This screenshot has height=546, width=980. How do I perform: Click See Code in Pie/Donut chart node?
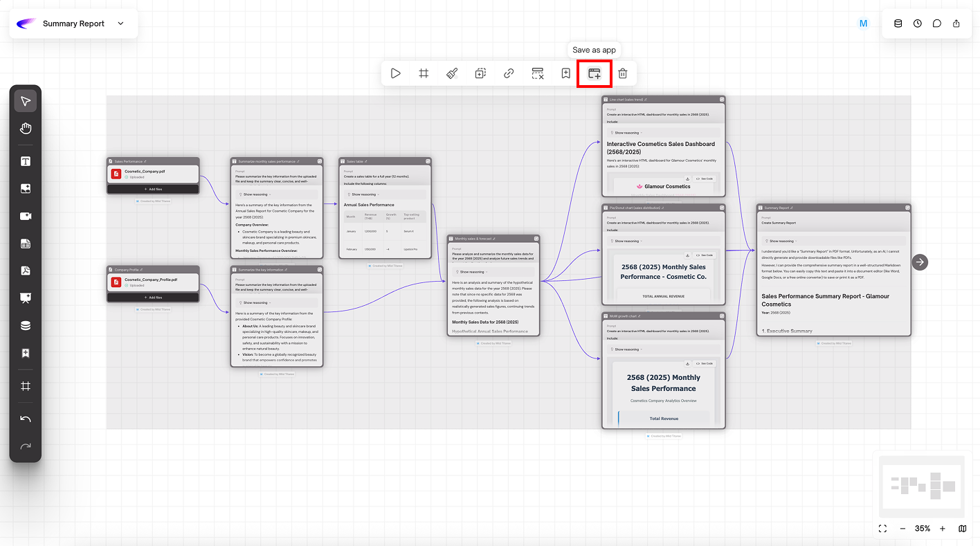[704, 255]
